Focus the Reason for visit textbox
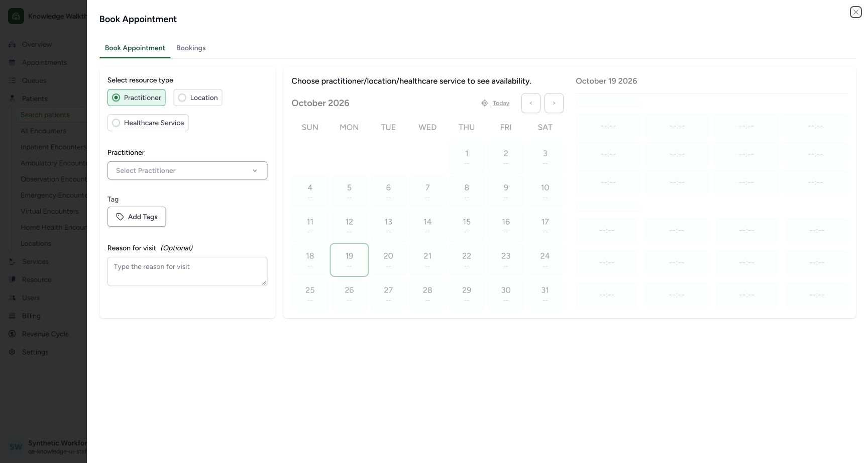Viewport: 868px width, 463px height. [x=187, y=271]
